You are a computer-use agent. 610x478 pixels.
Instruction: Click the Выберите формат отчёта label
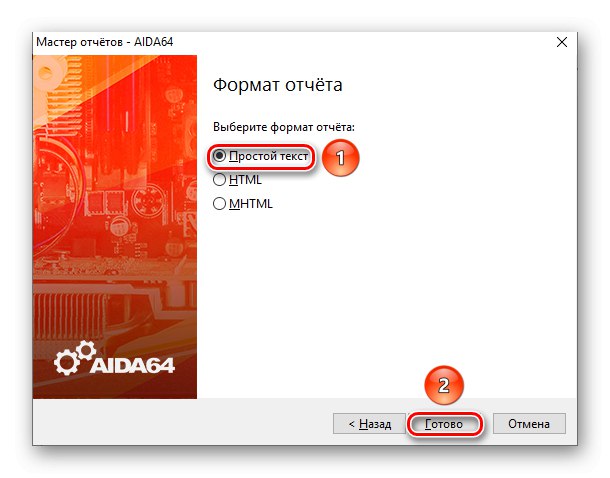point(284,127)
